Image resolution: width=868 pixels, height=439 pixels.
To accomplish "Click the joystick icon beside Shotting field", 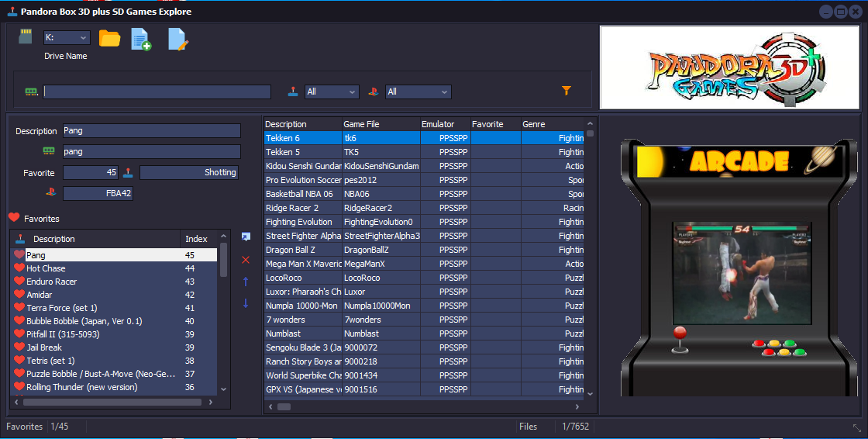I will point(128,172).
